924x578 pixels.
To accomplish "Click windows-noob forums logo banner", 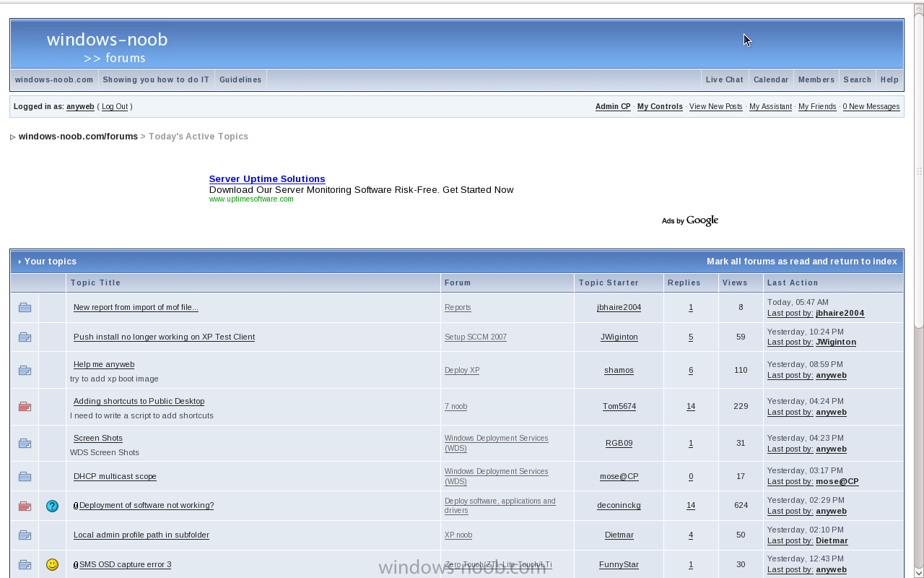I will (107, 48).
